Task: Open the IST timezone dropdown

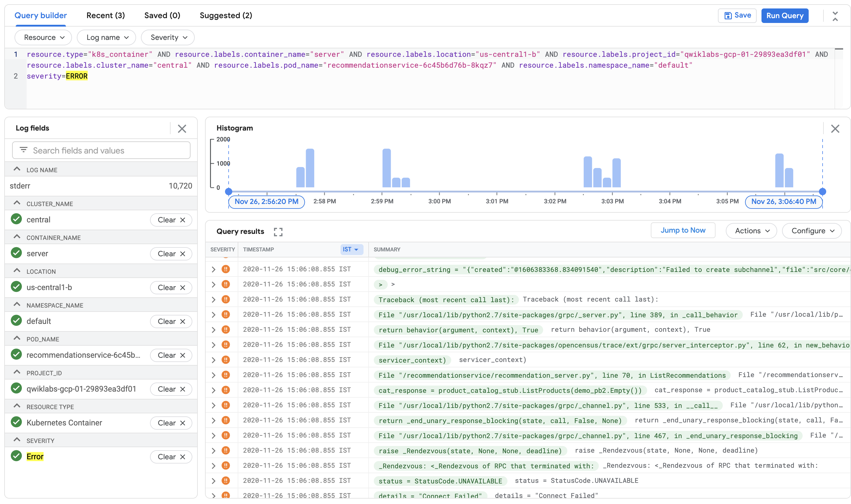Action: click(351, 249)
